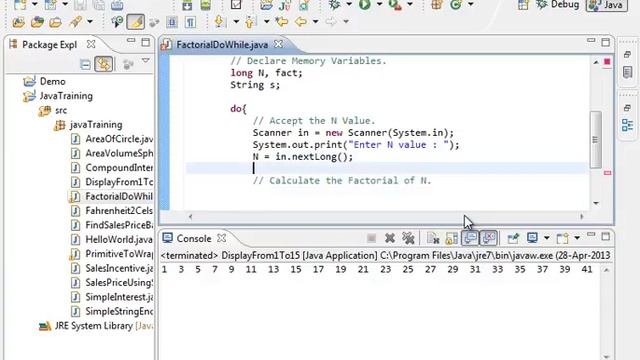This screenshot has width=640, height=360.
Task: Toggle Block Selection mode button
Action: coord(172,22)
